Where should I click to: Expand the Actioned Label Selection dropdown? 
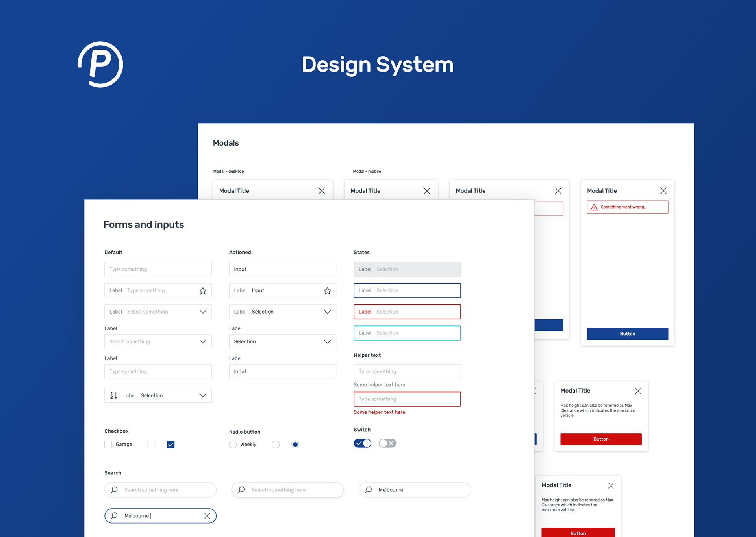[x=327, y=312]
